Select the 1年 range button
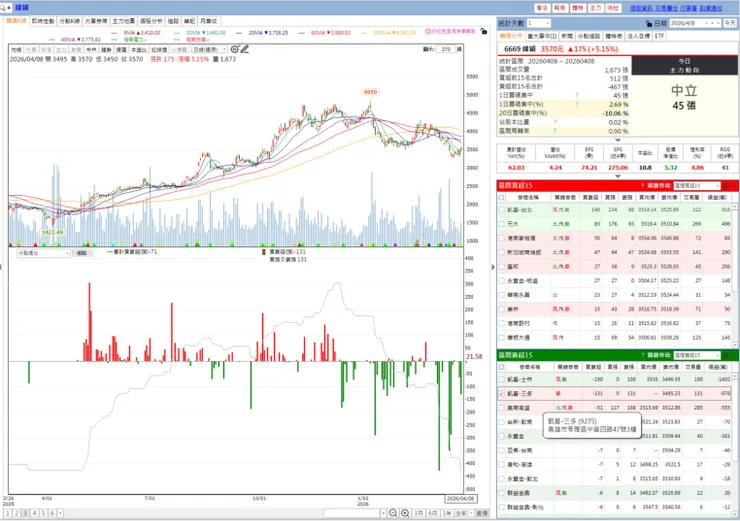 [x=446, y=513]
